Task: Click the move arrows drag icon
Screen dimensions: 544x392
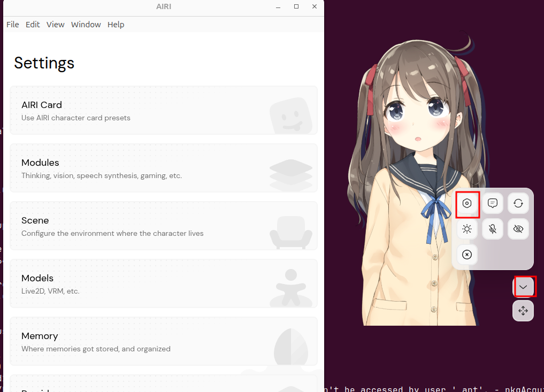Action: click(x=523, y=311)
